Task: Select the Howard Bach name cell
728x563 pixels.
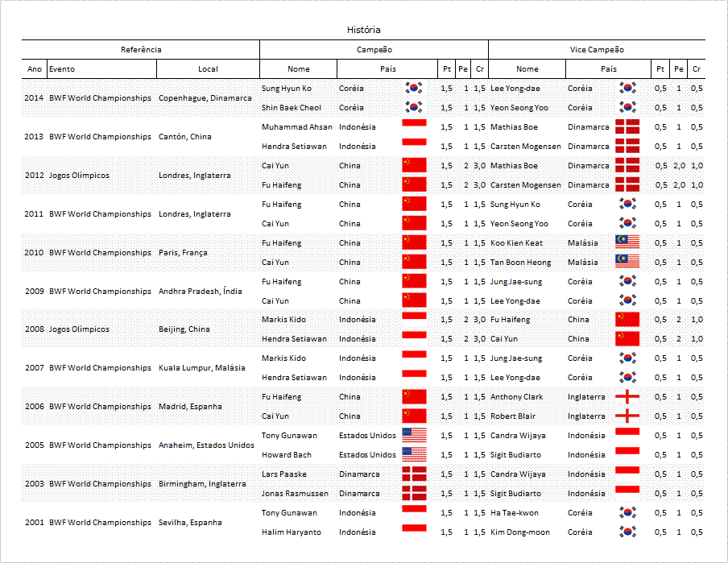Action: click(286, 454)
